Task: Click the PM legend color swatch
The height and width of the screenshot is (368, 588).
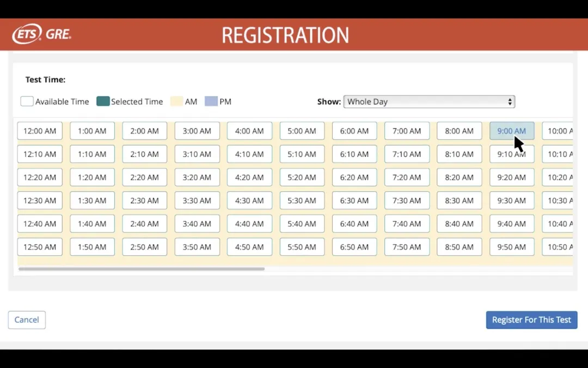Action: click(x=211, y=101)
